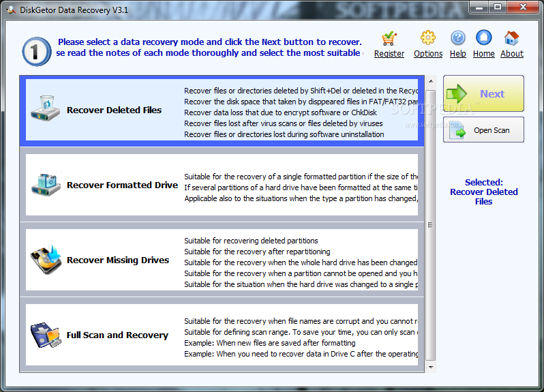The height and width of the screenshot is (392, 544).
Task: Click the scrollbar up arrow
Action: pos(431,81)
